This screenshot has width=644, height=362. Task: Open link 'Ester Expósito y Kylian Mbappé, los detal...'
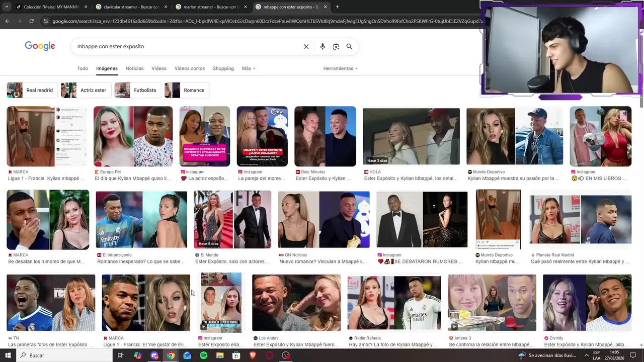[411, 178]
